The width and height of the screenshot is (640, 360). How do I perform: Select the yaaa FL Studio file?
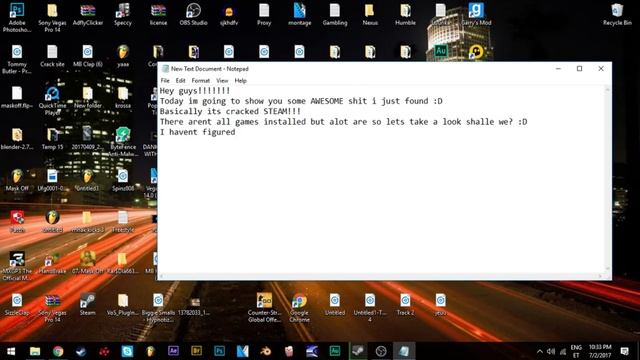pyautogui.click(x=123, y=56)
